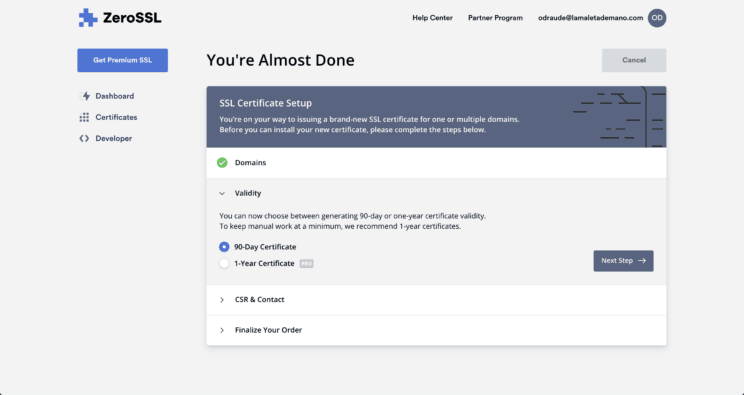Click the Validity section title

(x=248, y=193)
